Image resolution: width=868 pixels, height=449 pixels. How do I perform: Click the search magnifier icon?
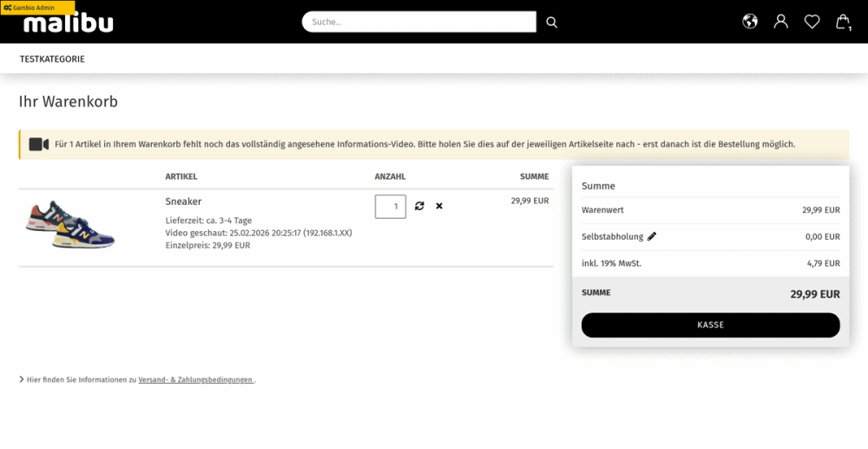coord(551,22)
